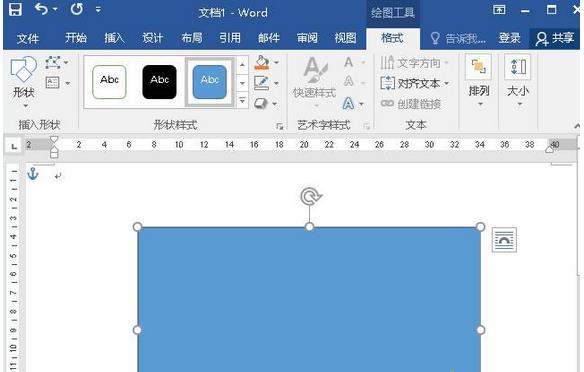Viewport: 584px width, 372px height.
Task: Click the Save icon in title bar
Action: [15, 9]
